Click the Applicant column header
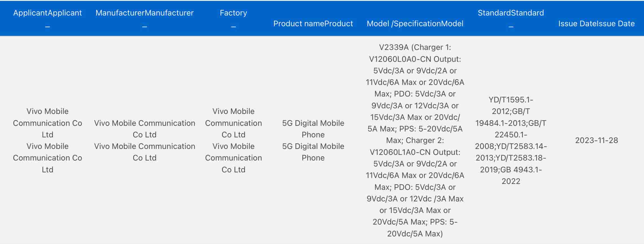This screenshot has height=244, width=644. (47, 13)
